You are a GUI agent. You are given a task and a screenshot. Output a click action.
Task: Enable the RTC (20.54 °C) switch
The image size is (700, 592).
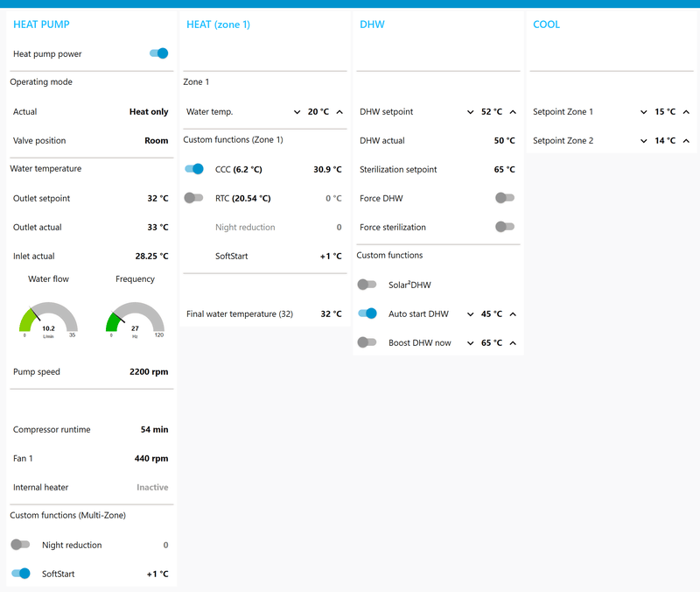(193, 198)
